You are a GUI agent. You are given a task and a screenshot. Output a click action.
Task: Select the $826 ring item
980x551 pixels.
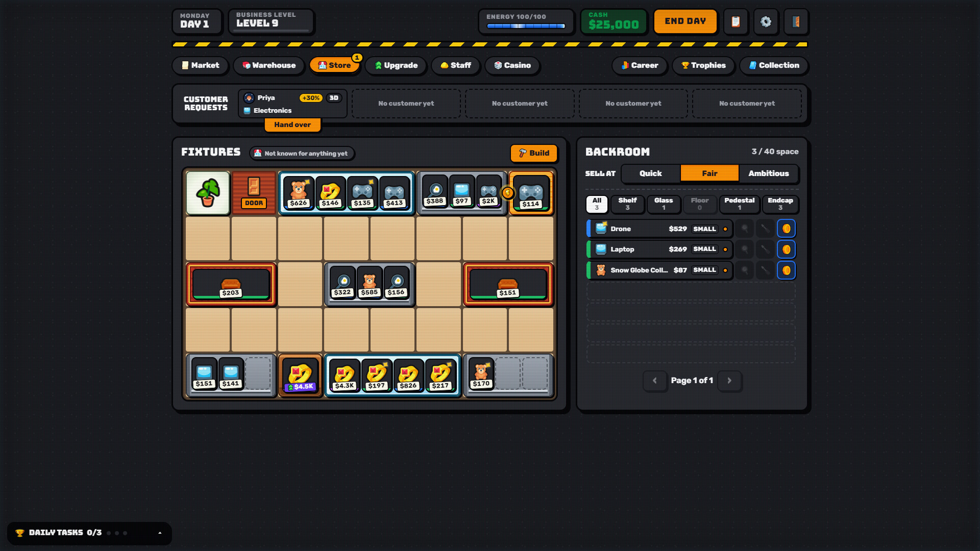click(x=408, y=375)
